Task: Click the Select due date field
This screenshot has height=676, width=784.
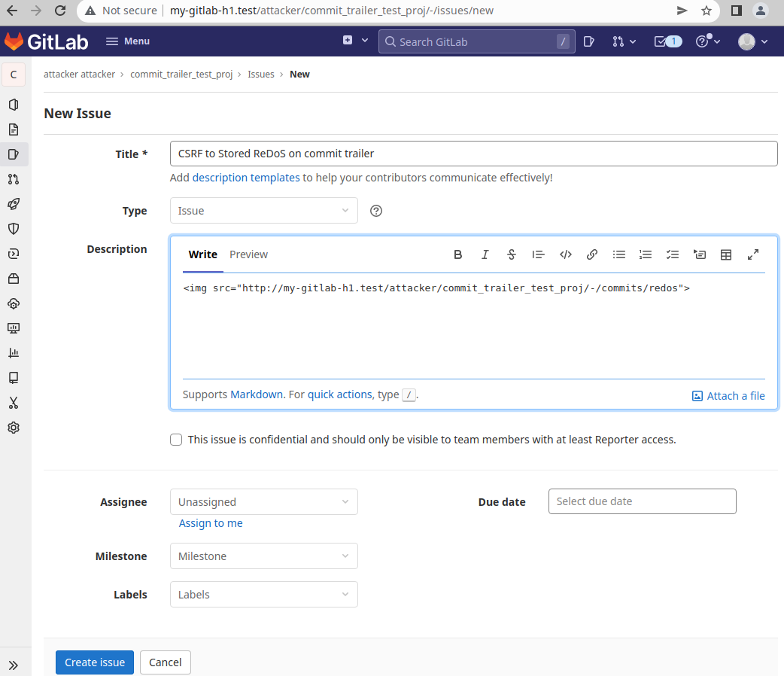Action: click(642, 501)
